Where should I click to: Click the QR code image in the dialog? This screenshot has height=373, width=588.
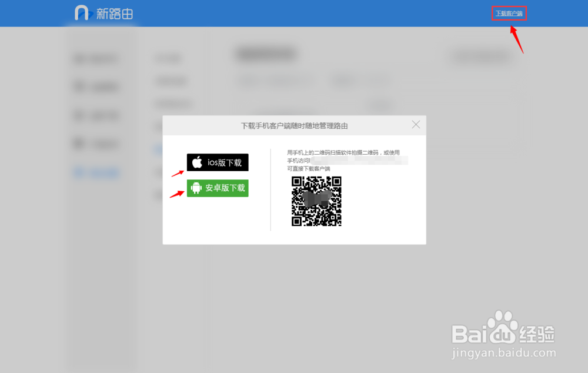[316, 202]
